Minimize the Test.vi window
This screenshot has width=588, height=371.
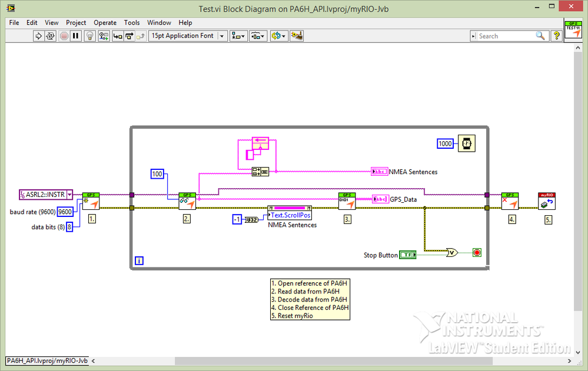coord(537,6)
